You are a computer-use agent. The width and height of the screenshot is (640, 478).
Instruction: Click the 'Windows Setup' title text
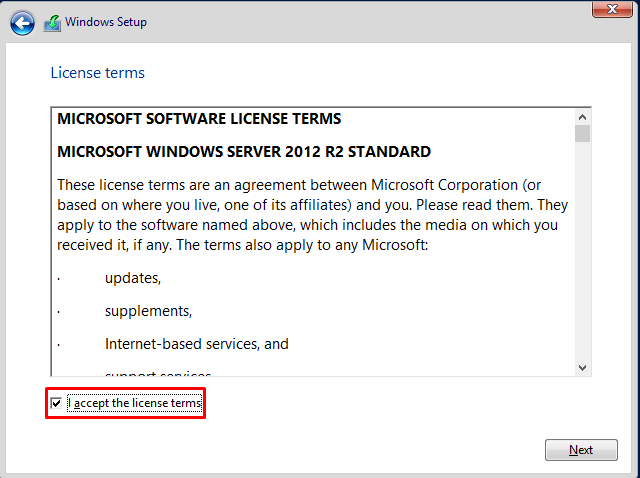(x=106, y=22)
